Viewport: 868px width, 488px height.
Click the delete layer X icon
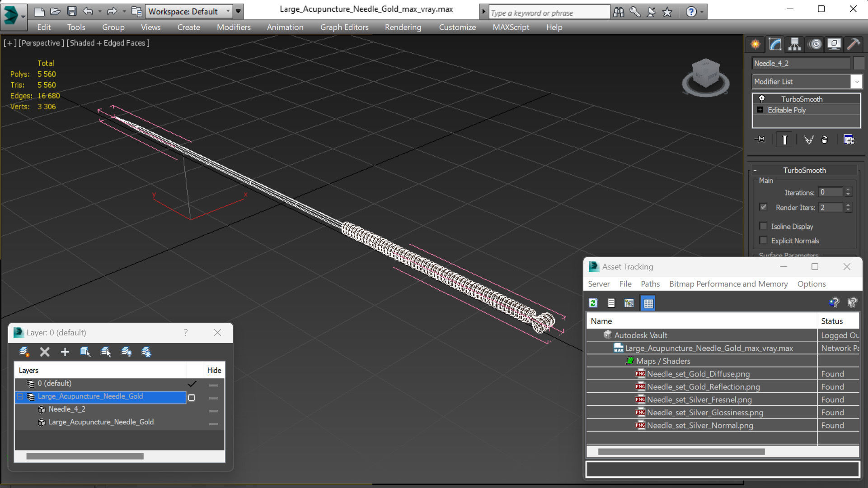(44, 352)
